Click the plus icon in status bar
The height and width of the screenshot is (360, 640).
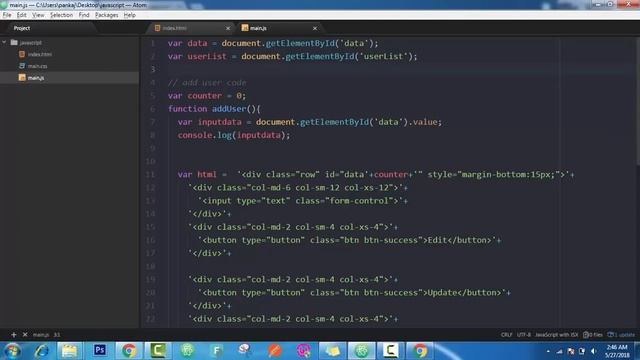point(13,335)
